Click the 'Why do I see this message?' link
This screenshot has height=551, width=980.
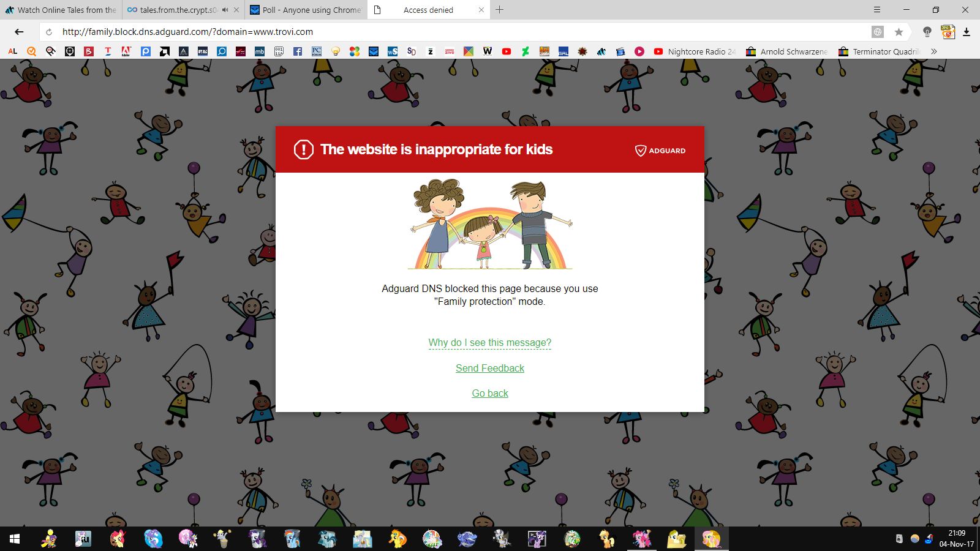(490, 343)
